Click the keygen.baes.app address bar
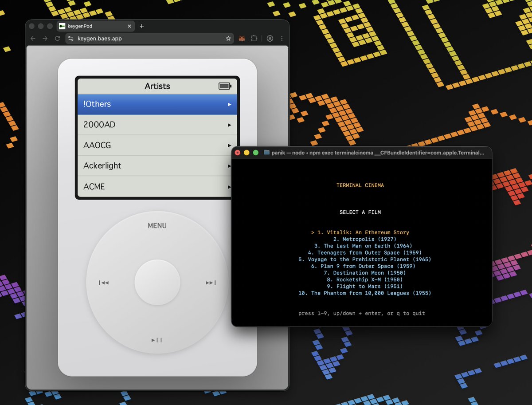 click(150, 39)
